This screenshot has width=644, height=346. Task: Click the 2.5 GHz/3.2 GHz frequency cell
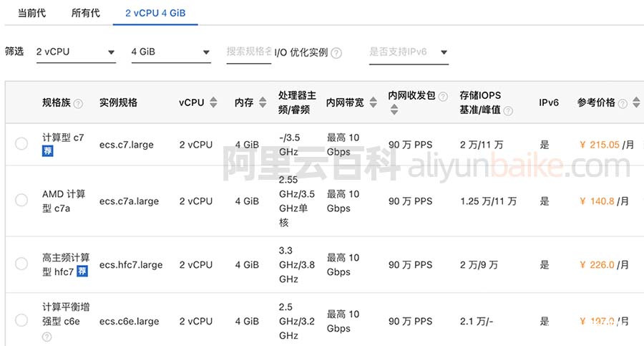(x=297, y=322)
